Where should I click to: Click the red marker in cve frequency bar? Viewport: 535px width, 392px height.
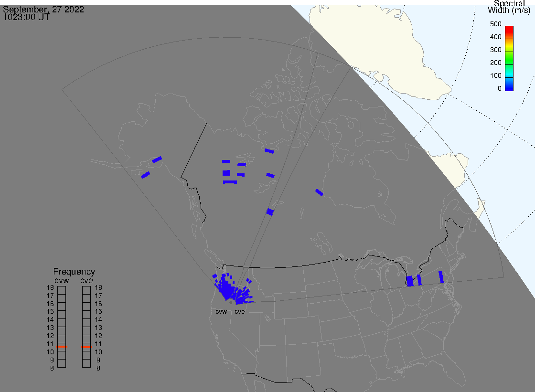click(x=86, y=347)
